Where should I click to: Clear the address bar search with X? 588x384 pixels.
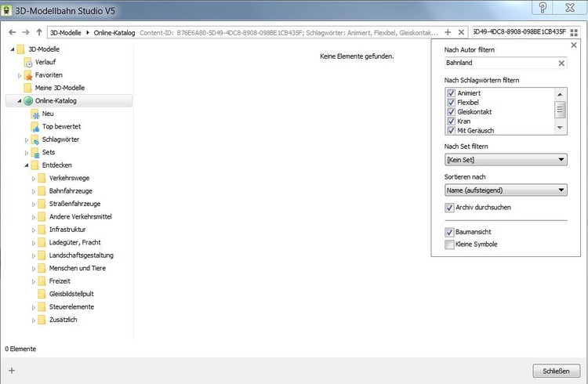point(461,33)
